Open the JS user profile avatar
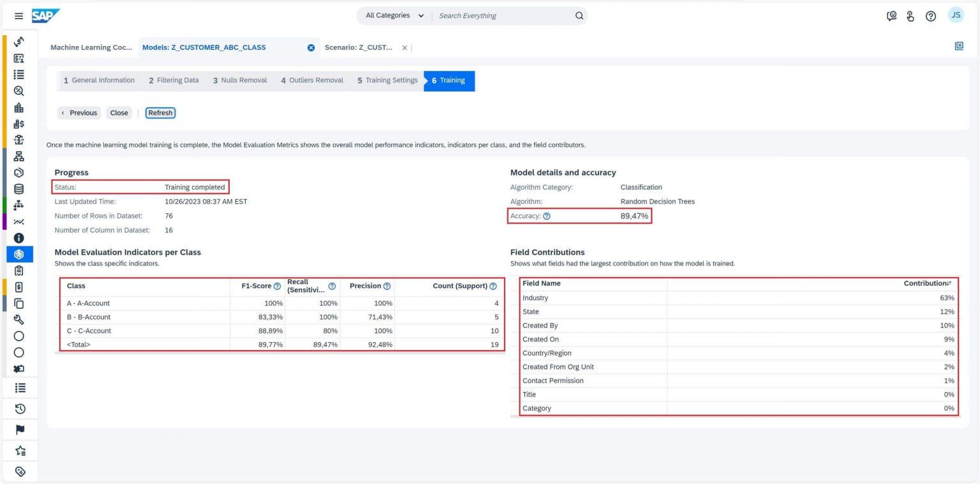 coord(955,15)
